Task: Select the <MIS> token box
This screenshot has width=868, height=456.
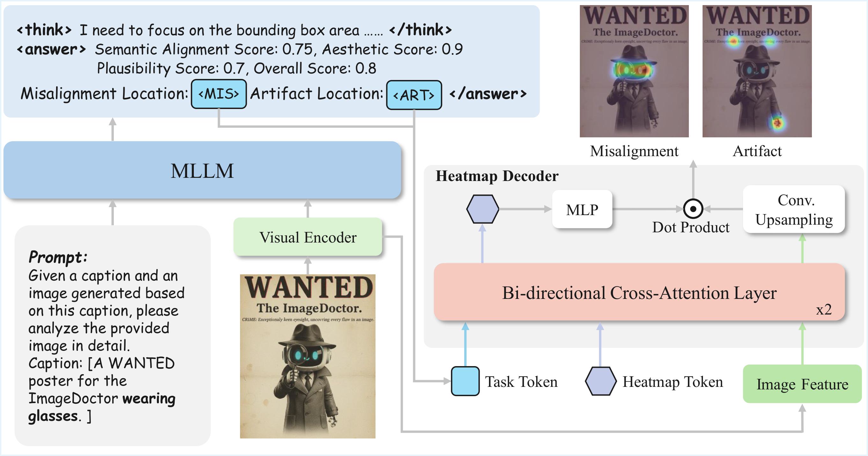Action: tap(219, 94)
